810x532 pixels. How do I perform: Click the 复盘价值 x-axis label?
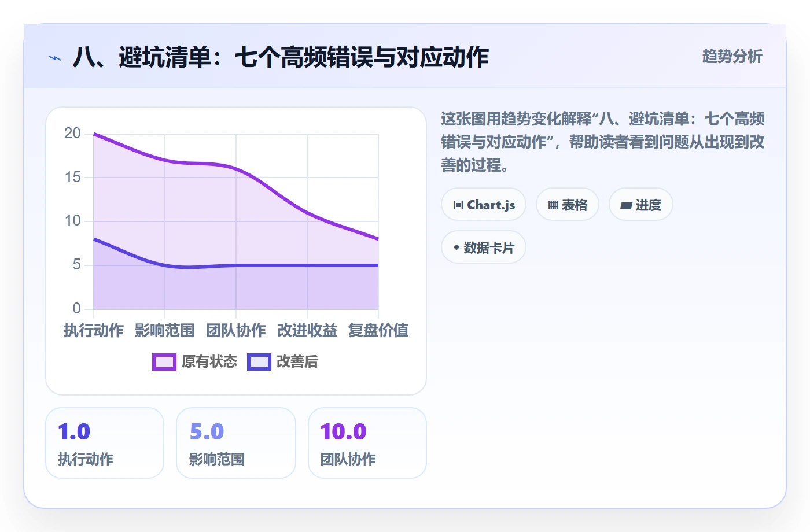(x=378, y=331)
